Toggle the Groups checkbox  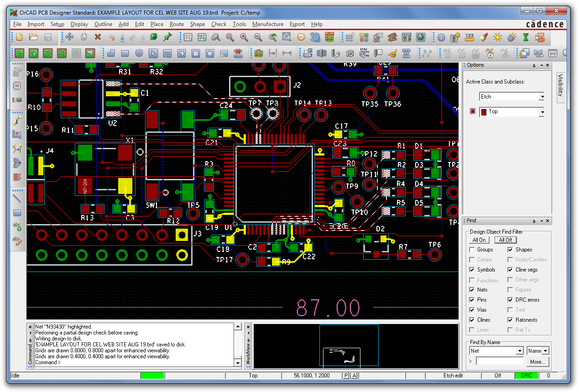472,250
